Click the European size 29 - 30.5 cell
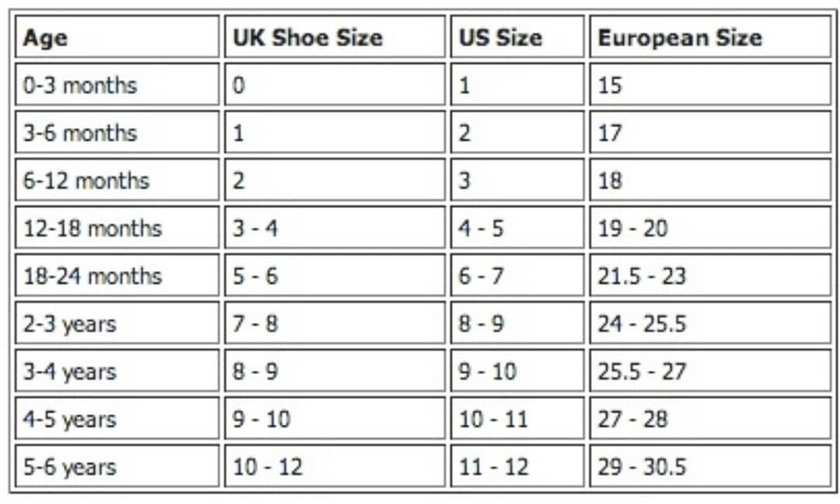This screenshot has height=504, width=840. (710, 465)
